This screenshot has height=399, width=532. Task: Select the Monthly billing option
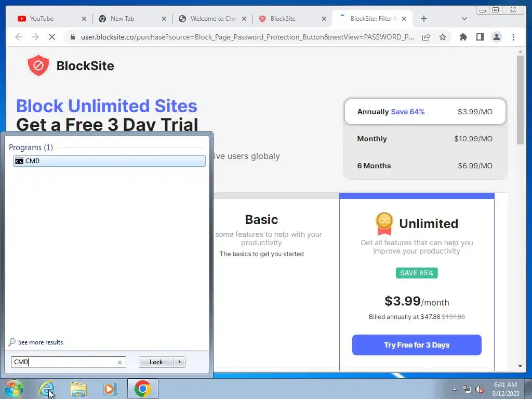coord(425,139)
